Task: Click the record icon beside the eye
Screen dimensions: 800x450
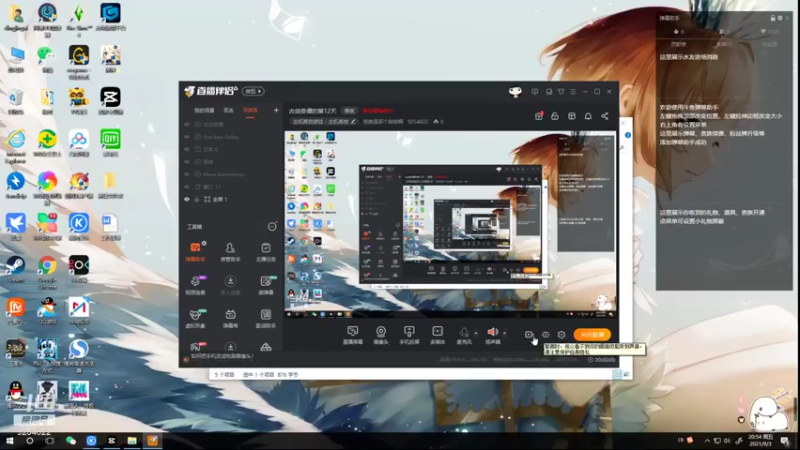Action: point(529,335)
